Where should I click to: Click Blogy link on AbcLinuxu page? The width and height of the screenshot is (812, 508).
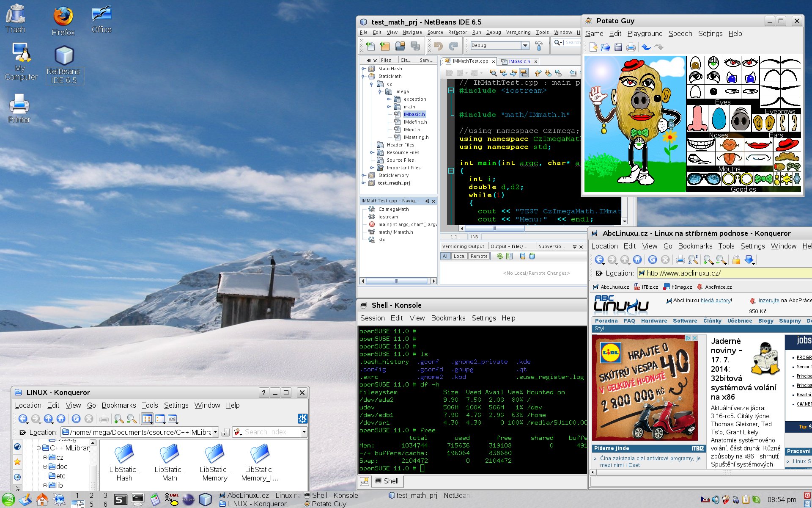click(x=765, y=321)
